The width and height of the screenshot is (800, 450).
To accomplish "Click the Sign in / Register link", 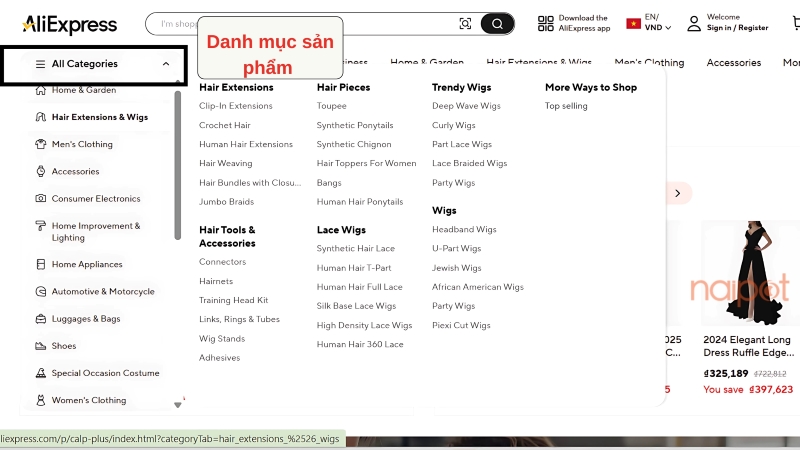I will click(737, 28).
